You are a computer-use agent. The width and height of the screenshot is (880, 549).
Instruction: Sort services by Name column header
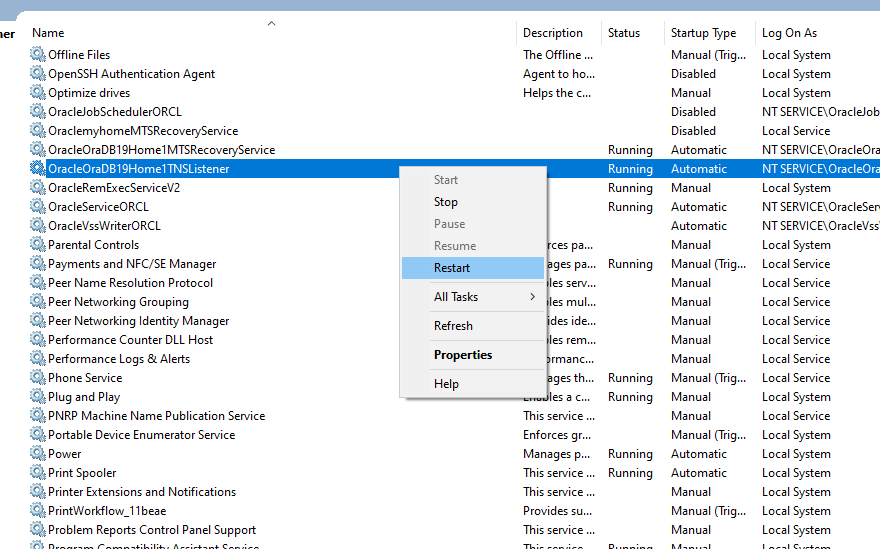click(x=48, y=33)
